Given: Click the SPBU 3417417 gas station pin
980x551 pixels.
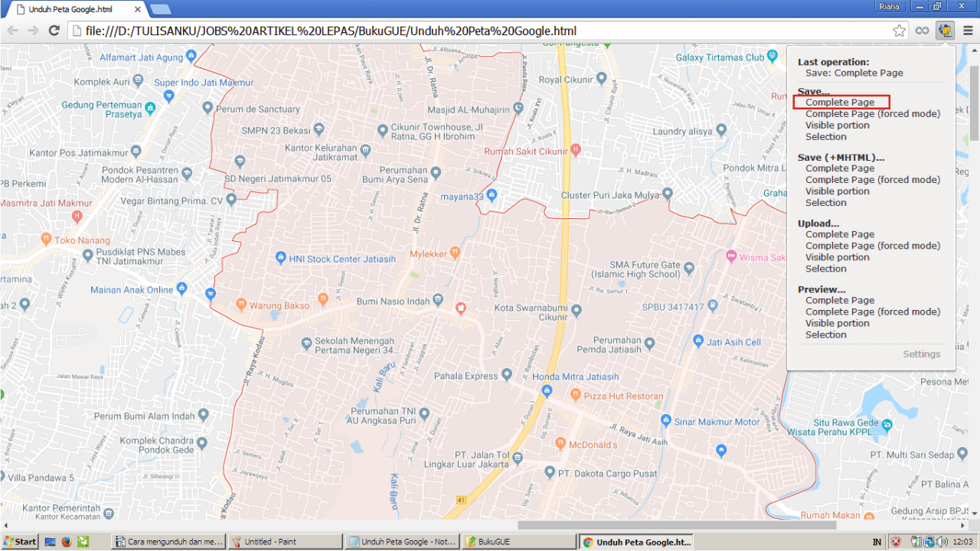Looking at the screenshot, I should [x=713, y=305].
